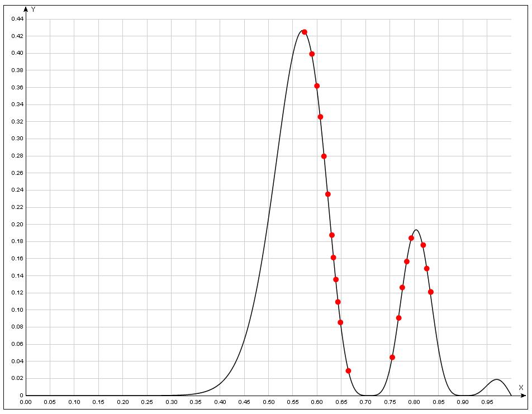Select the leftmost red point on the second peak
This screenshot has width=532, height=414.
coord(392,358)
